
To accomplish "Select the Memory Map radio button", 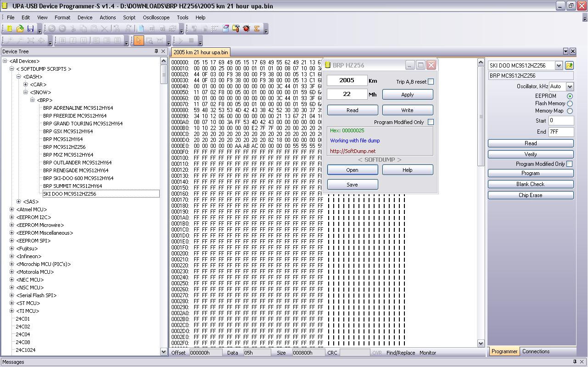I will click(570, 111).
